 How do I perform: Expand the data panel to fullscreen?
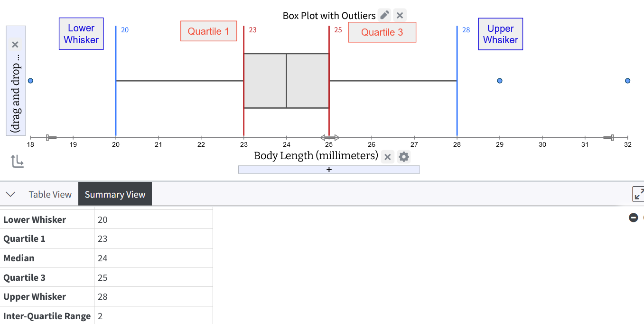coord(638,194)
